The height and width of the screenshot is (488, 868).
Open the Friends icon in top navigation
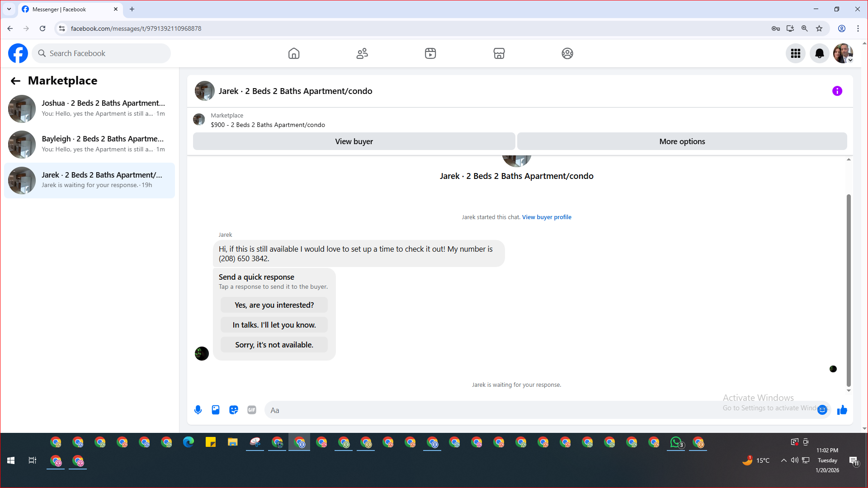[x=362, y=53]
